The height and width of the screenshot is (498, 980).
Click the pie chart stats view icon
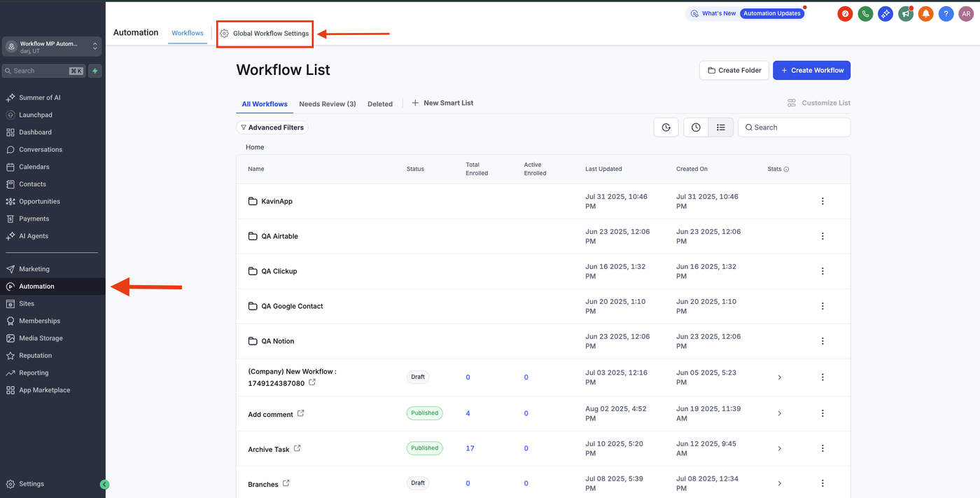pyautogui.click(x=666, y=127)
